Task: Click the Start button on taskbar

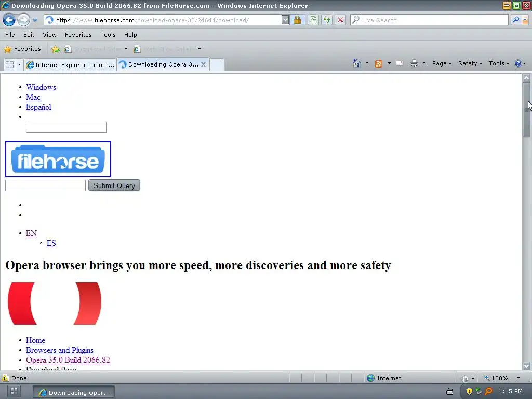Action: [x=14, y=391]
